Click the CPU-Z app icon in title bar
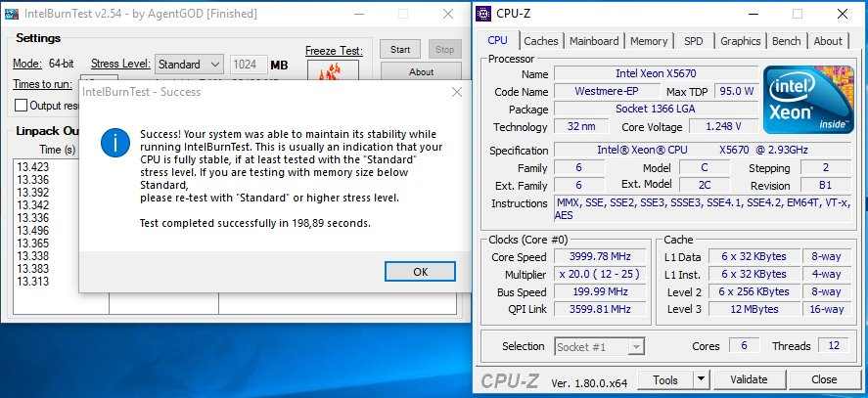Image resolution: width=868 pixels, height=398 pixels. click(483, 14)
